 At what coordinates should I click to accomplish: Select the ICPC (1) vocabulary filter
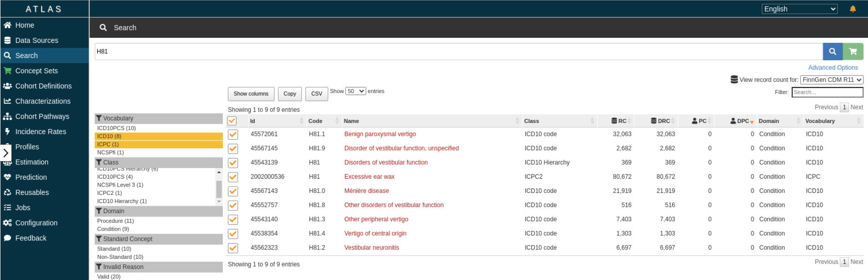[158, 145]
